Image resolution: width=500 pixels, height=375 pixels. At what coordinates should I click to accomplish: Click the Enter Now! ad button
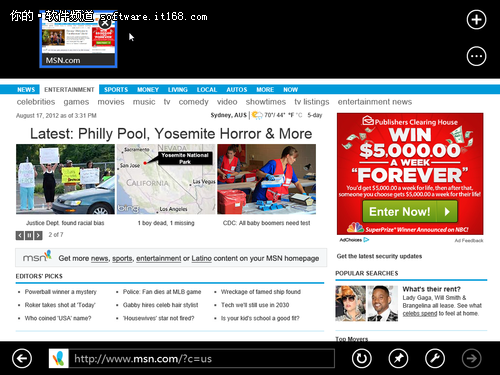coord(410,212)
